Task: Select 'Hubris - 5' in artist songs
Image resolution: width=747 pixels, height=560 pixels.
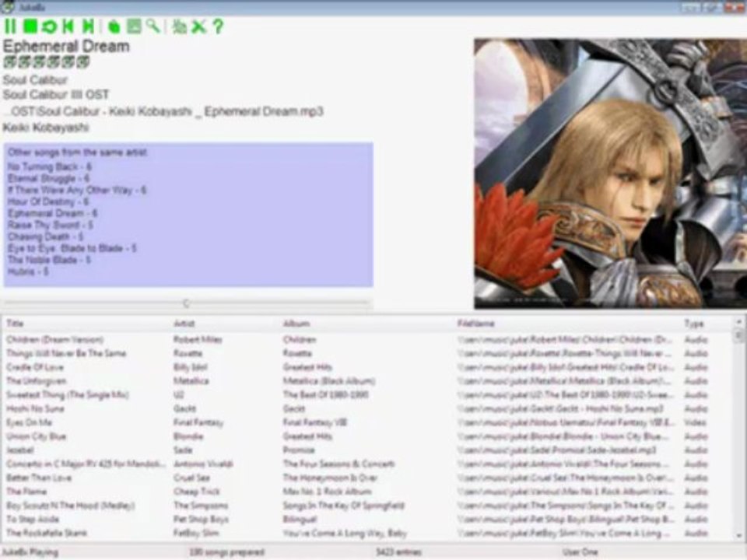Action: tap(28, 271)
